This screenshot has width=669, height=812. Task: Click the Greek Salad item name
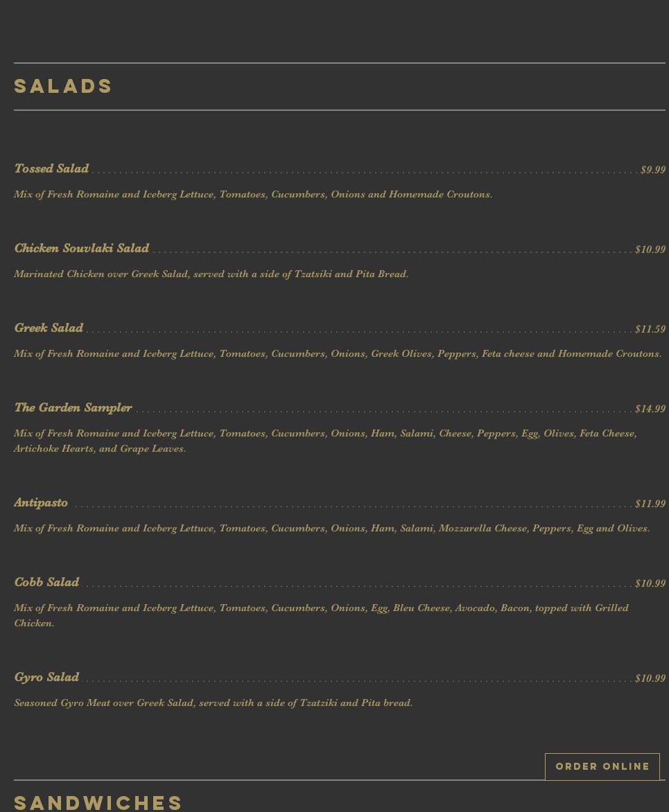coord(49,328)
